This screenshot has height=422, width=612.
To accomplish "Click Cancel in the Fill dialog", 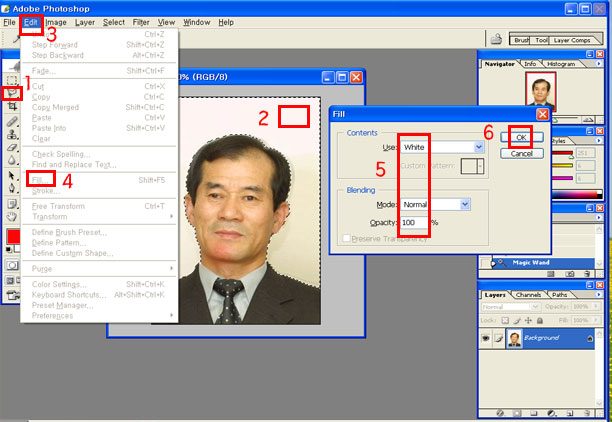I will point(521,153).
